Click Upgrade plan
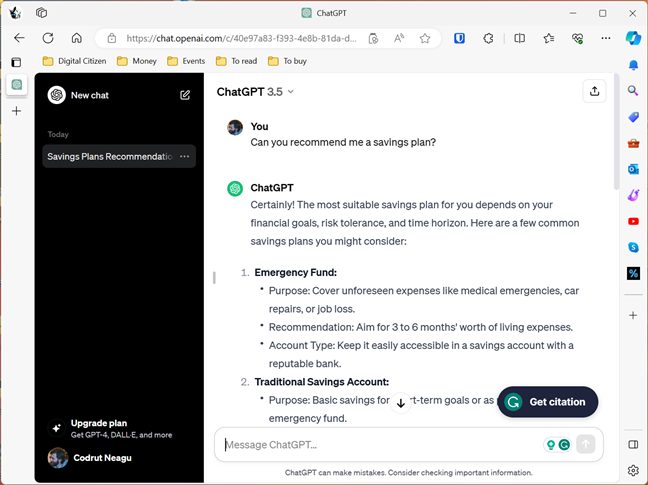 click(x=119, y=428)
